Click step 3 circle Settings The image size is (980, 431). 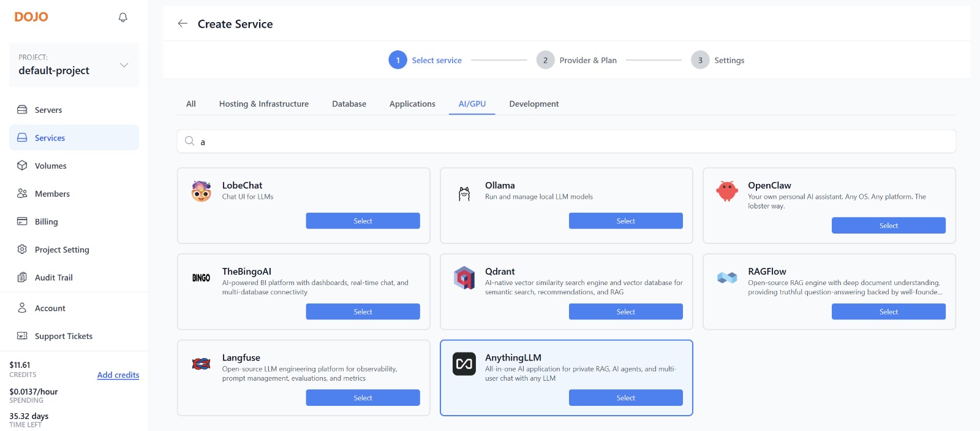pos(700,60)
